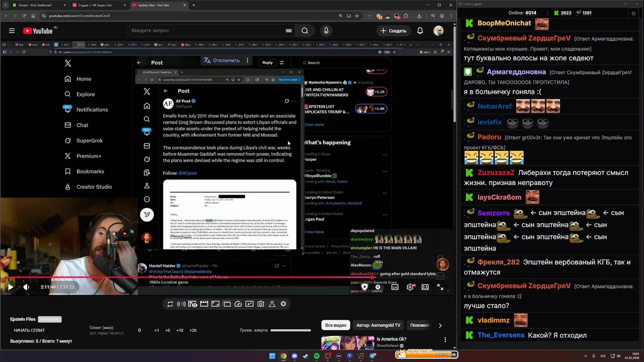Click the clapperboard icon under the video
The image size is (644, 362).
click(204, 304)
